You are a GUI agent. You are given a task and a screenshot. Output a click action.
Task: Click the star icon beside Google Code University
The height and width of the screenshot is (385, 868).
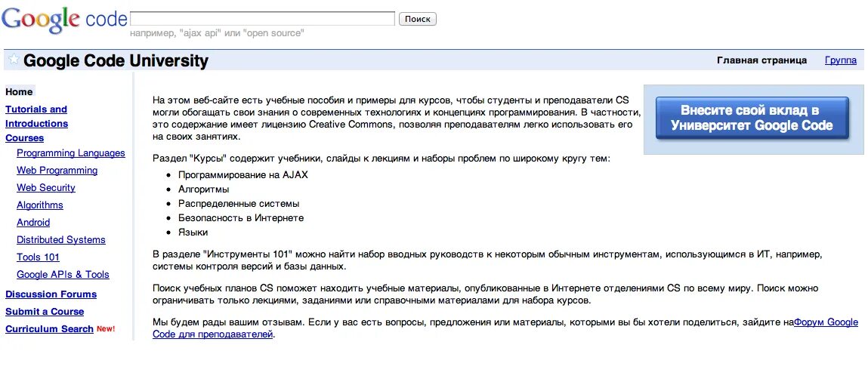[x=14, y=59]
